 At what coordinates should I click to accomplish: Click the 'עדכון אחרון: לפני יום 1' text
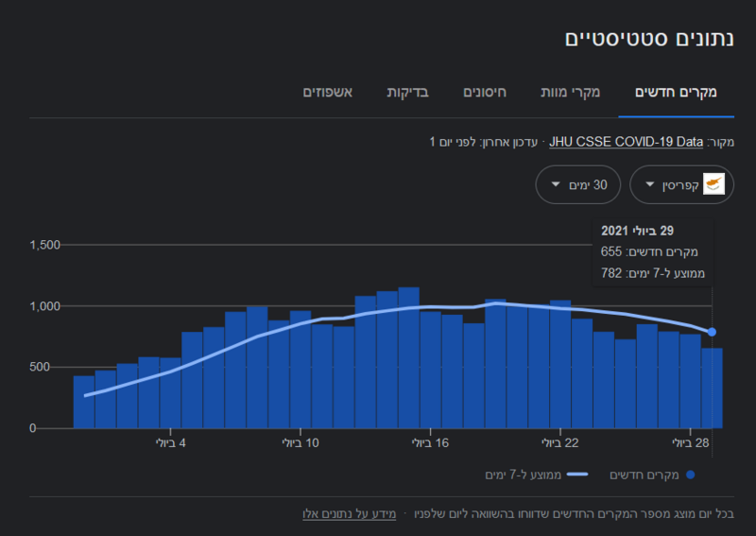tap(484, 142)
